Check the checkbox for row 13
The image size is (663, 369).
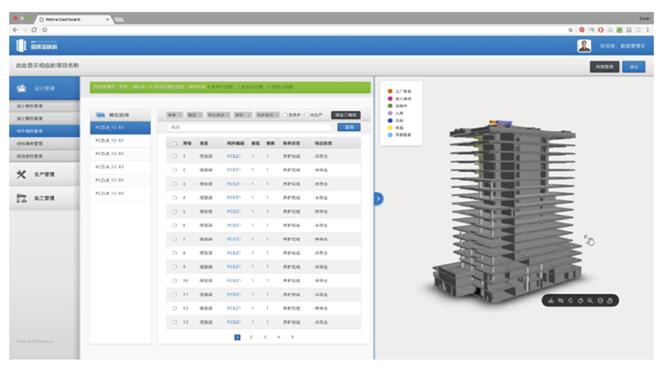click(174, 322)
